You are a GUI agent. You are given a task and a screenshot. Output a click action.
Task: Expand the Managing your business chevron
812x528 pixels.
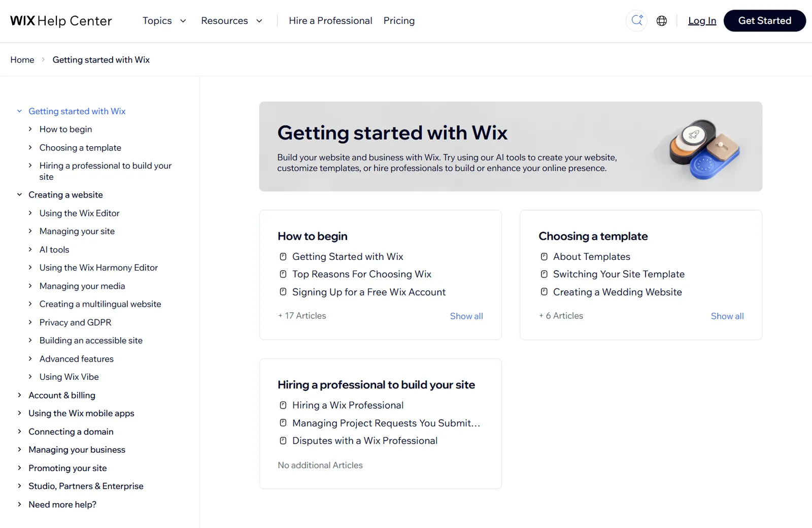pos(19,449)
